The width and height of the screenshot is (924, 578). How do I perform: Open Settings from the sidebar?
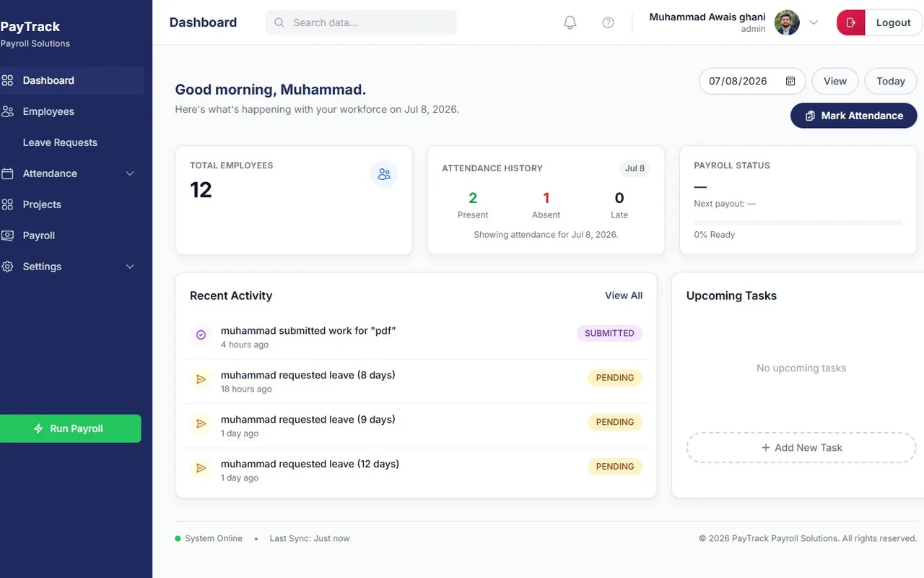point(70,267)
